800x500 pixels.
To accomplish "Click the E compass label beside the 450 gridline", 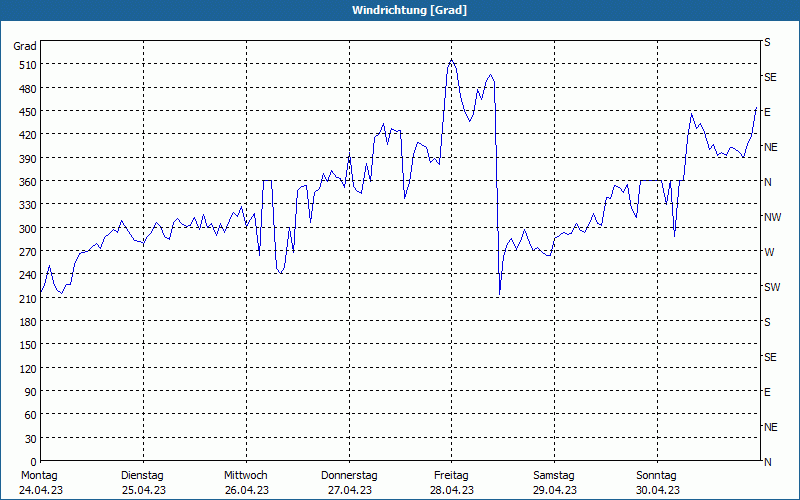I will tap(767, 112).
